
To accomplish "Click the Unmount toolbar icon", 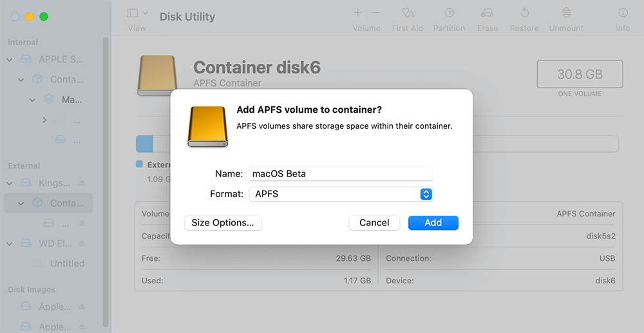I will (x=566, y=14).
